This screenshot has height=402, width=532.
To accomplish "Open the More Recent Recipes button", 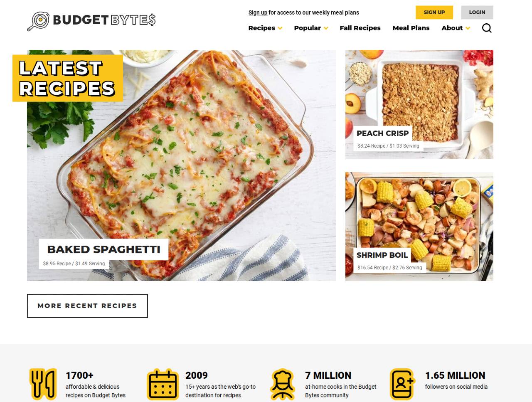I will (87, 306).
